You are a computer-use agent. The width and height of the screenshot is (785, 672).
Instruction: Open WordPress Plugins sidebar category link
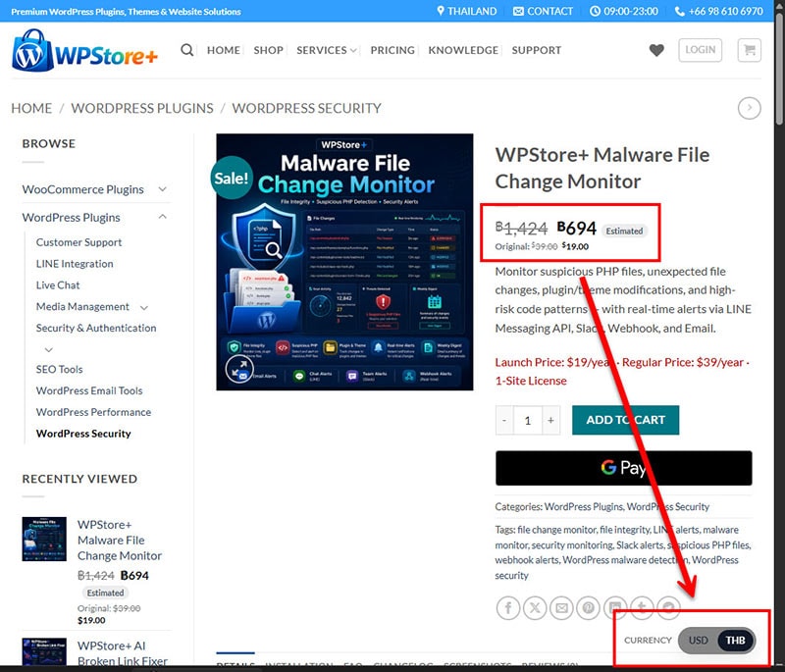coord(71,218)
